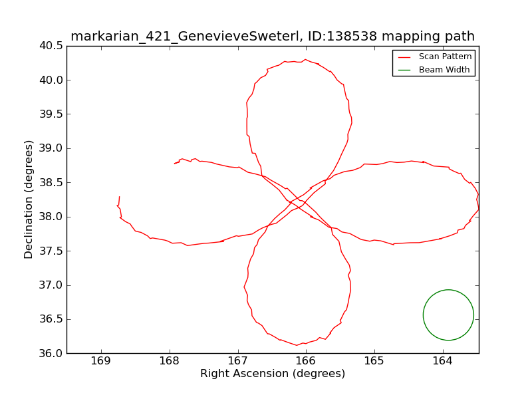Click the y-axis tick label '37.0'
The image size is (532, 399).
pyautogui.click(x=51, y=285)
